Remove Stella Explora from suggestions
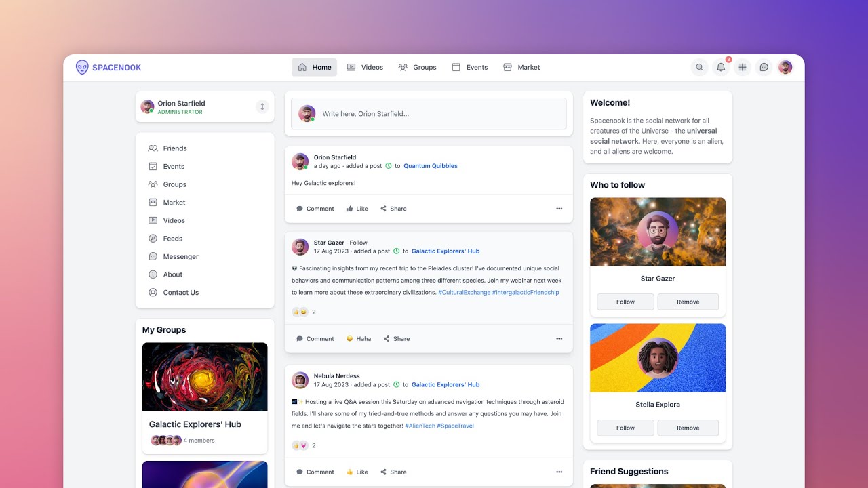This screenshot has width=868, height=488. 688,428
